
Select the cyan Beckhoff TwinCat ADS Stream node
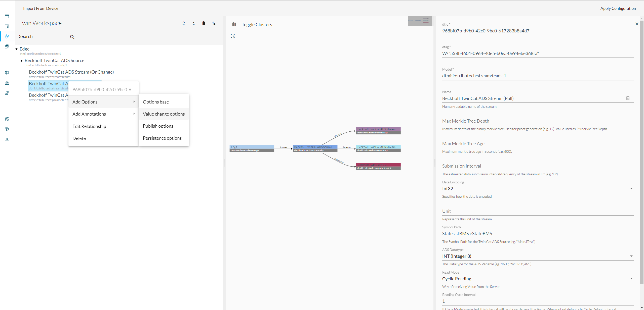tap(378, 149)
